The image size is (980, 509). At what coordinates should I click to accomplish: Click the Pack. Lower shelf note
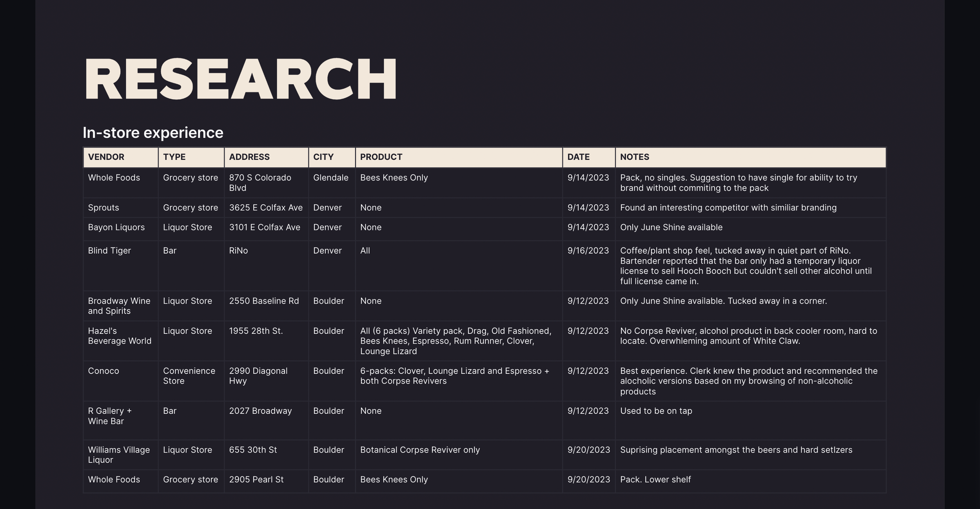point(751,481)
